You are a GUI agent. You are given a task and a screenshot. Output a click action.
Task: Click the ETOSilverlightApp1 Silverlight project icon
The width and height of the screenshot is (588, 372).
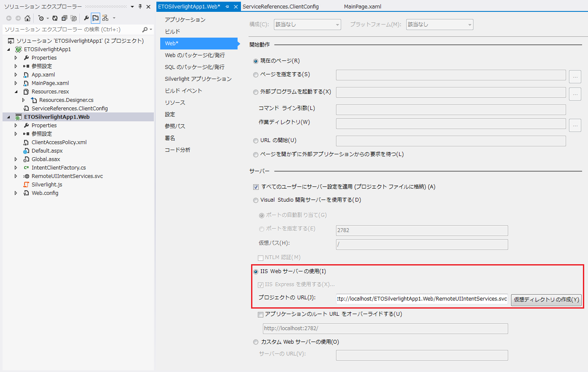click(x=18, y=49)
